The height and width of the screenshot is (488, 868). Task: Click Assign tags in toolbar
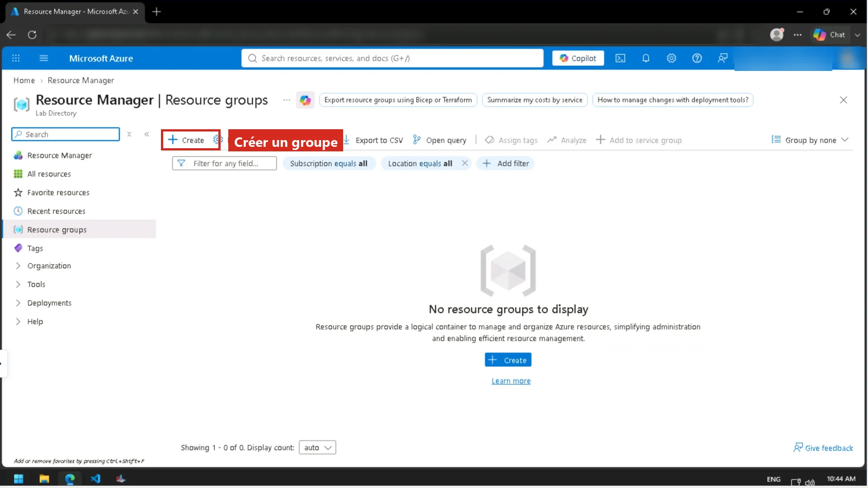click(x=511, y=140)
